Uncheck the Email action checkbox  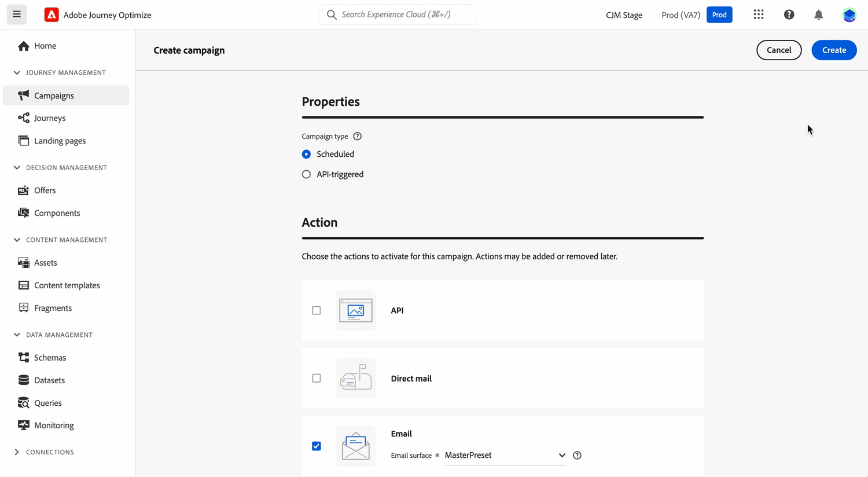tap(317, 446)
